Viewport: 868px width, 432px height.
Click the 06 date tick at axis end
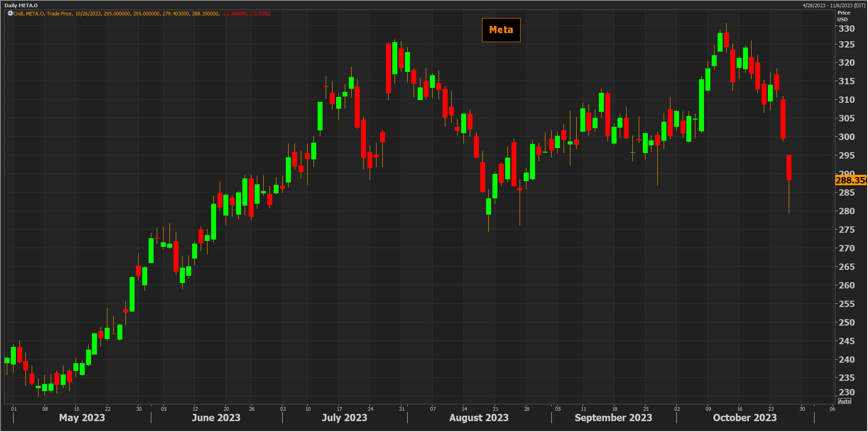pos(832,409)
